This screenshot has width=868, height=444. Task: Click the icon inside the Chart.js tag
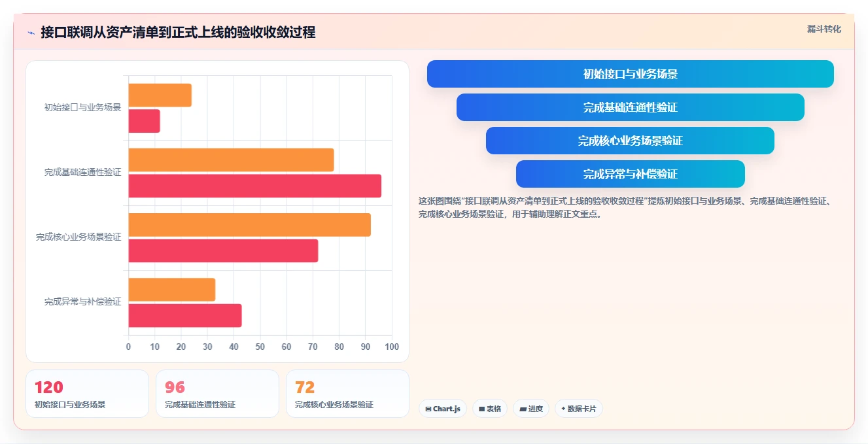point(428,409)
